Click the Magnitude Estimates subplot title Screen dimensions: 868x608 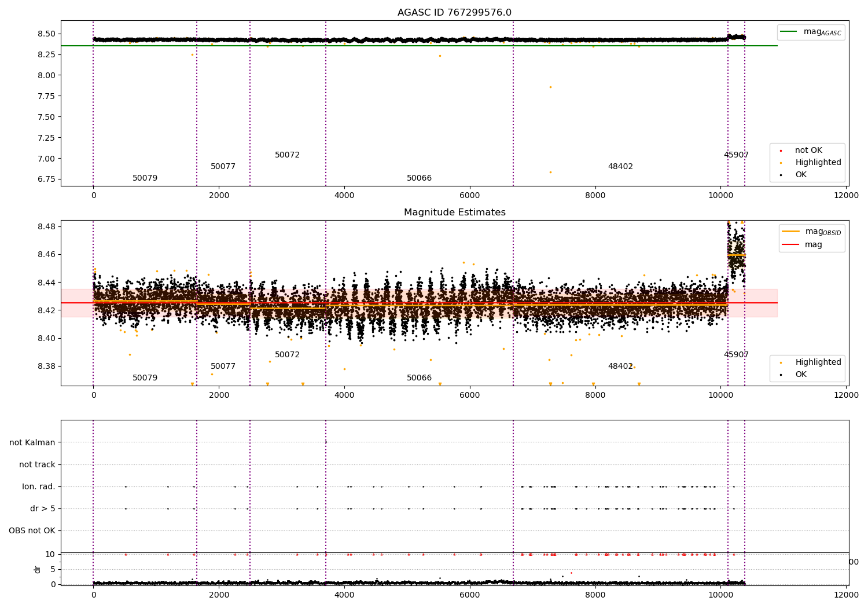pos(454,213)
